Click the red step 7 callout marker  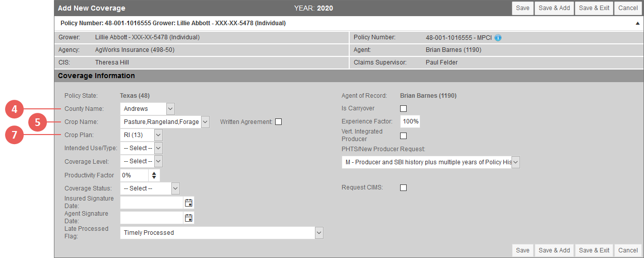(x=15, y=135)
